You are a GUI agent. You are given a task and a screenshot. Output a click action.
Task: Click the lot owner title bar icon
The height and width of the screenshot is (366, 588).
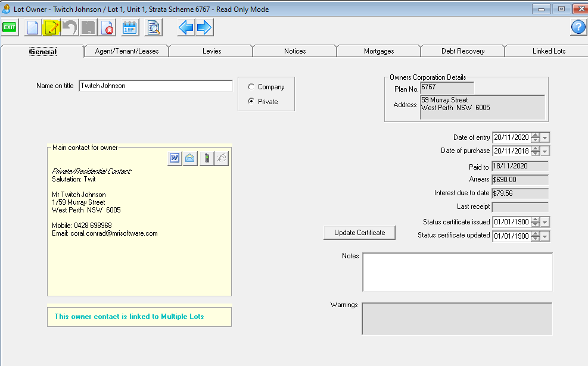click(x=6, y=9)
